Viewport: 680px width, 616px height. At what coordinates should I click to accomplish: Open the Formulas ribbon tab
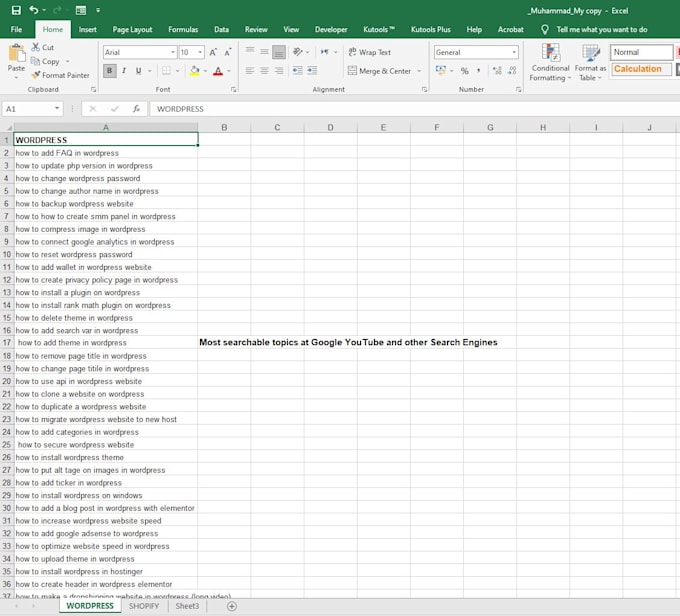point(182,30)
